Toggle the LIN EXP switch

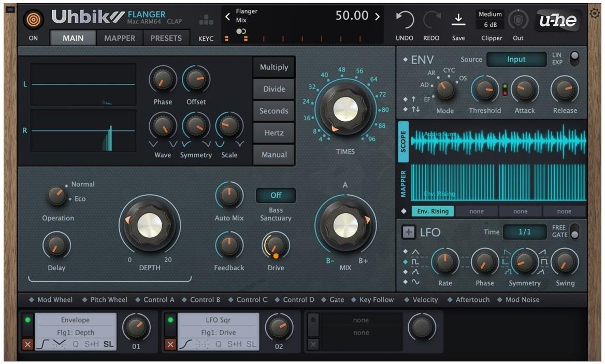(x=574, y=59)
